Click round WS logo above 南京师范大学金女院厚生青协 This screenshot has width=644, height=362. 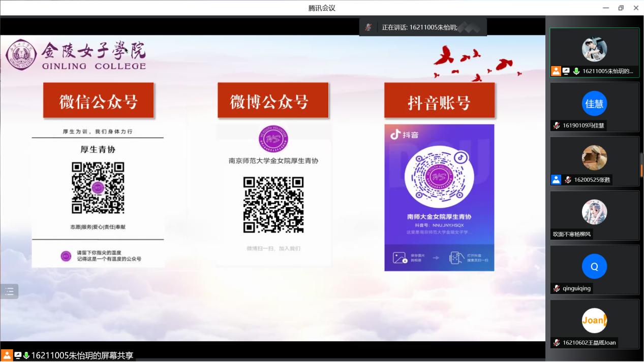point(273,139)
